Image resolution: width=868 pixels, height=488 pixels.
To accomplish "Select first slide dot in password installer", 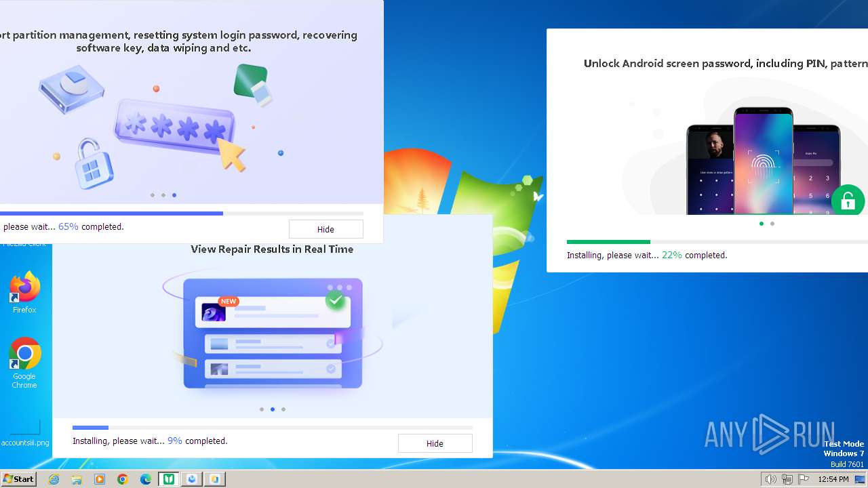I will [x=153, y=195].
